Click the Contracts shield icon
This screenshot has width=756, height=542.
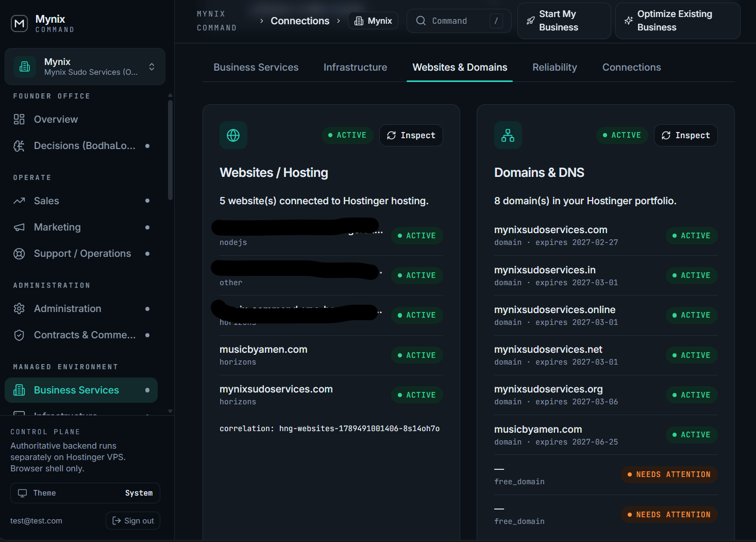(x=19, y=335)
